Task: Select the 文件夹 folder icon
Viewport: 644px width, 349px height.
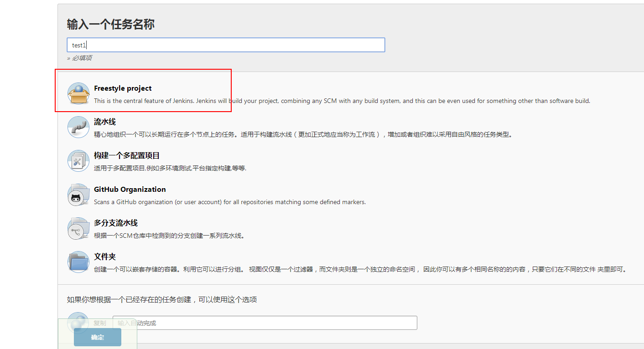Action: [78, 262]
